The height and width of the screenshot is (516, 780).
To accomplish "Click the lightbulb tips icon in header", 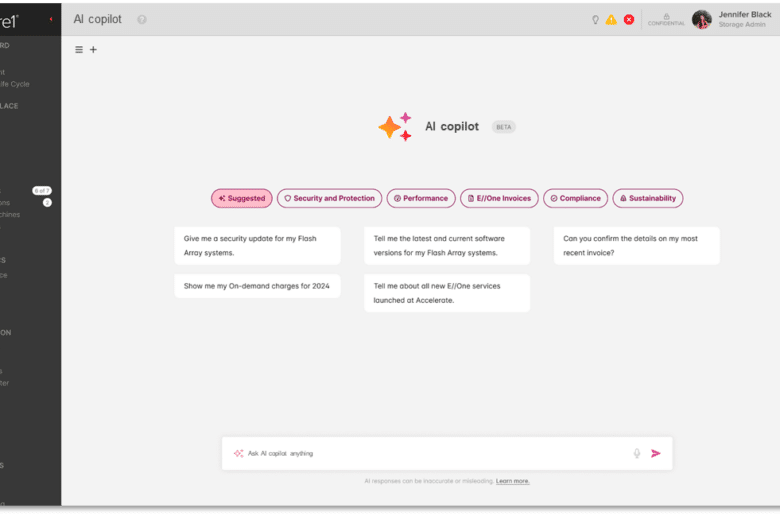I will click(595, 20).
